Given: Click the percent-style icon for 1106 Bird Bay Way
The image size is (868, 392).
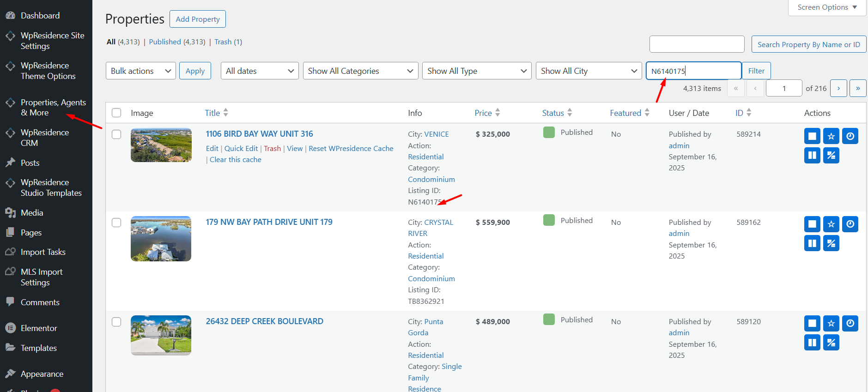Looking at the screenshot, I should (x=831, y=156).
